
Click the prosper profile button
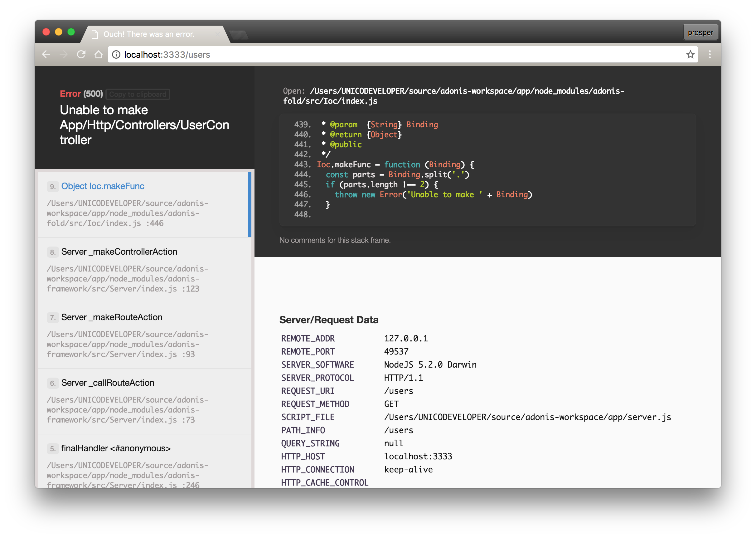click(700, 32)
